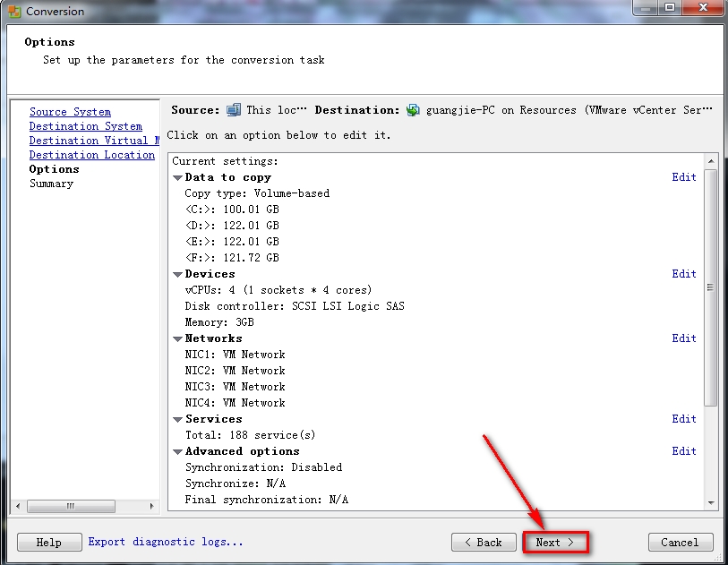Click the sidebar horizontal scrollbar thumb
Image resolution: width=728 pixels, height=565 pixels.
71,506
